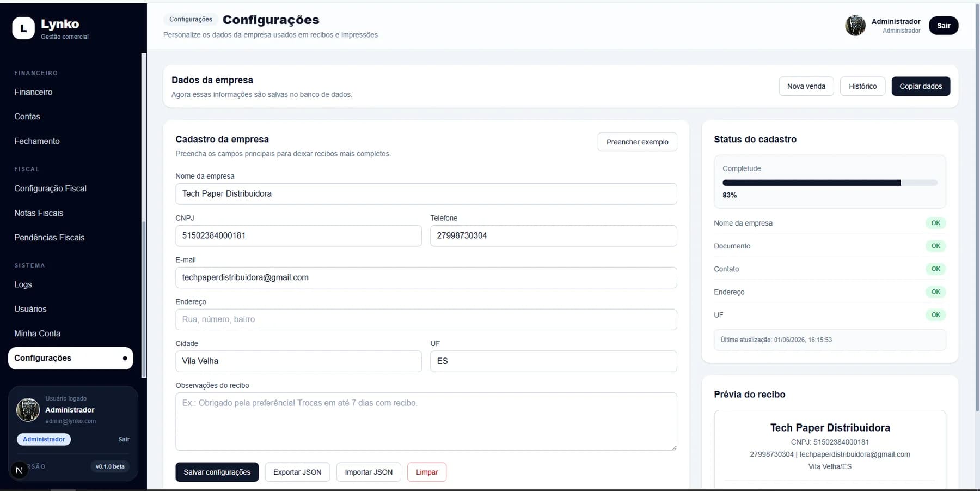Focus the UF input field
The width and height of the screenshot is (980, 491).
pyautogui.click(x=554, y=361)
